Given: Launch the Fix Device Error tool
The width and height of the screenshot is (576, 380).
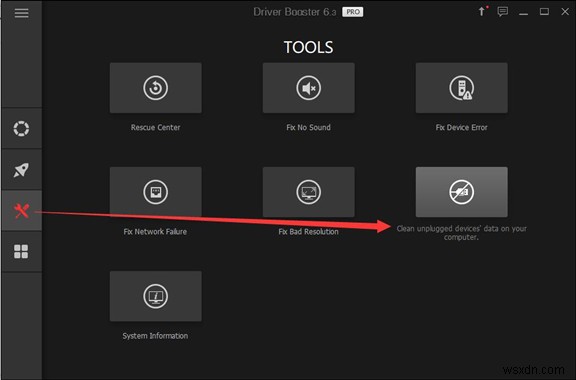Looking at the screenshot, I should tap(462, 88).
